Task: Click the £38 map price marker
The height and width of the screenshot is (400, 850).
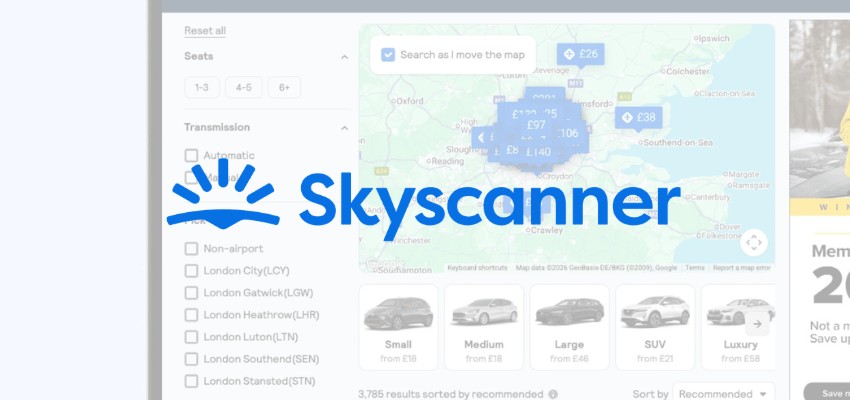Action: [x=638, y=118]
